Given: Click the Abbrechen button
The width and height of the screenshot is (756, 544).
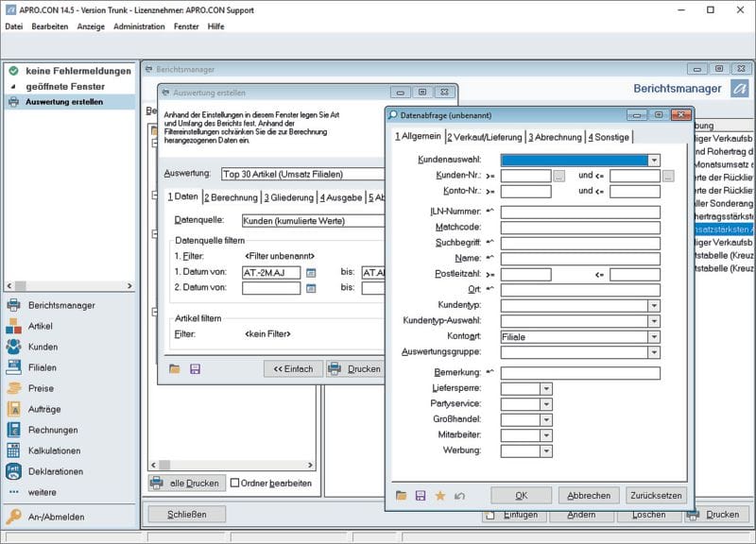Looking at the screenshot, I should tap(589, 495).
